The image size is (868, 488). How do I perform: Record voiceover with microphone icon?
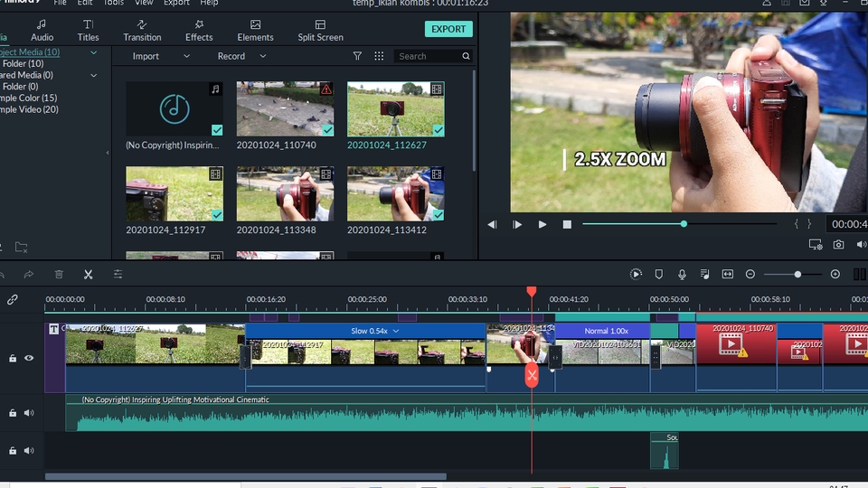pos(682,274)
